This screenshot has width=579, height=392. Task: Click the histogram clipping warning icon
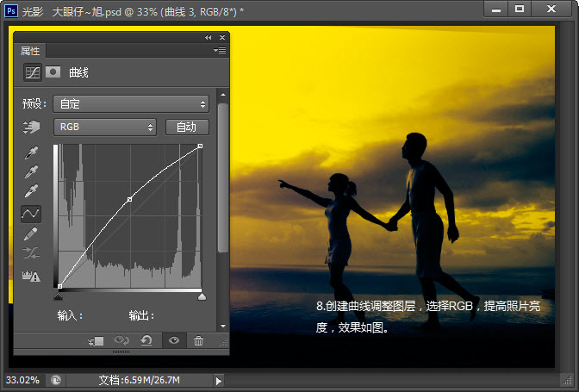31,276
